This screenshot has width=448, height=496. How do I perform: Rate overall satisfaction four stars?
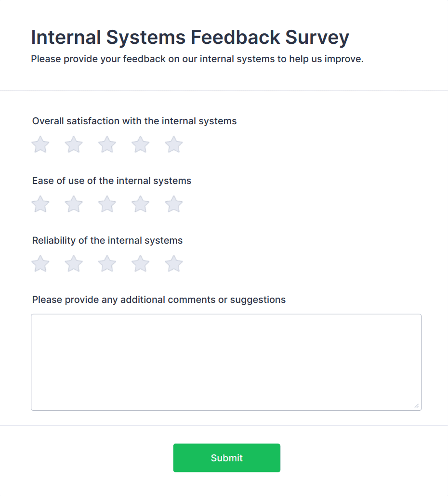tap(140, 144)
